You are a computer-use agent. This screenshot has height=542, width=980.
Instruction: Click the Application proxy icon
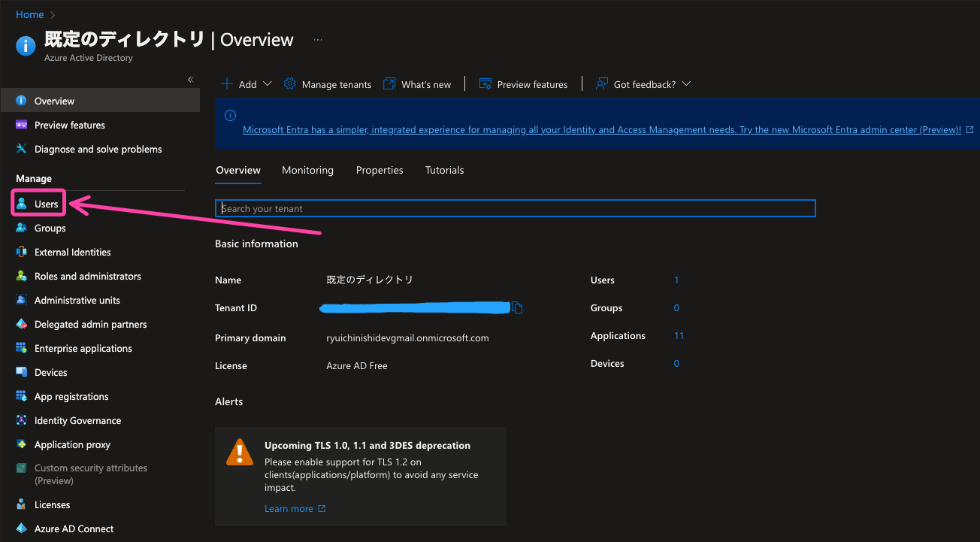pos(21,444)
